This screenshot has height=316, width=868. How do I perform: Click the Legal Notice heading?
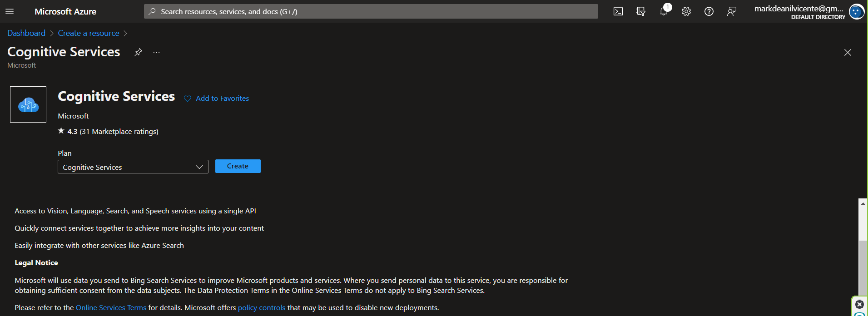(x=36, y=262)
